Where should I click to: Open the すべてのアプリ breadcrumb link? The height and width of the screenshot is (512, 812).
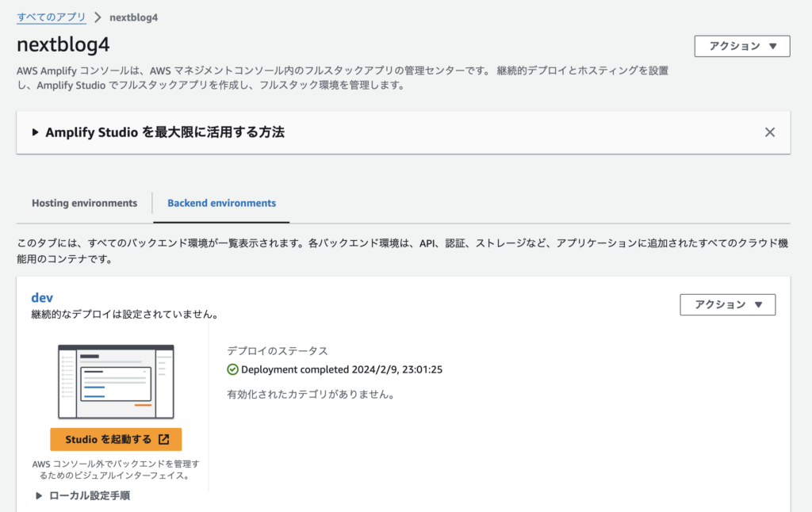click(52, 17)
